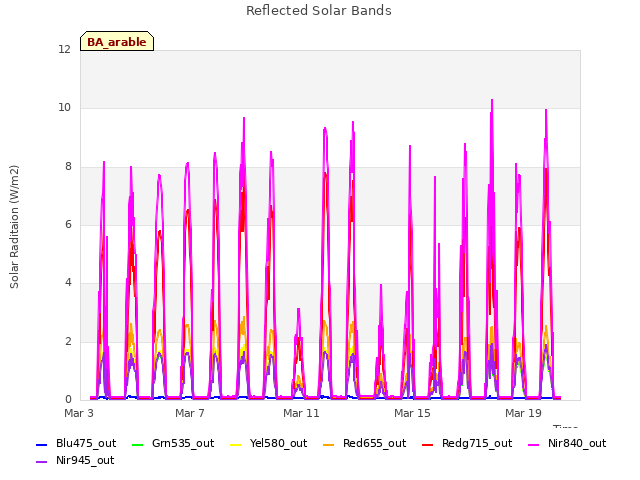The height and width of the screenshot is (480, 640).
Task: Click the Mar 11 x-axis tick label
Action: click(301, 413)
